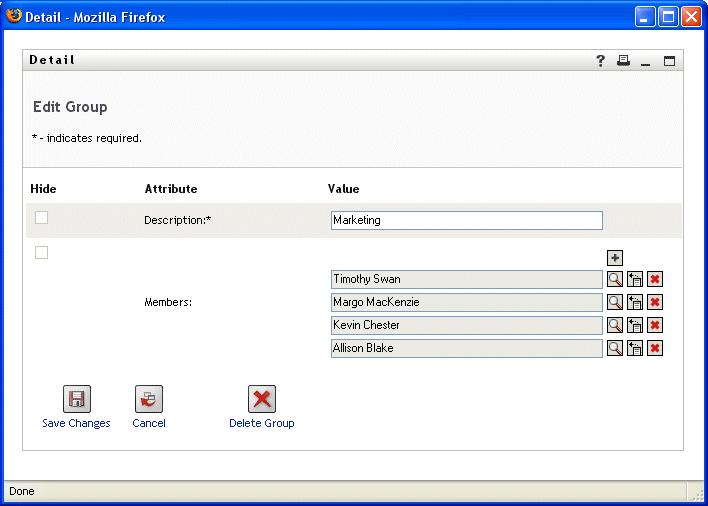Check the Hide box for Description
708x506 pixels.
pyautogui.click(x=42, y=218)
